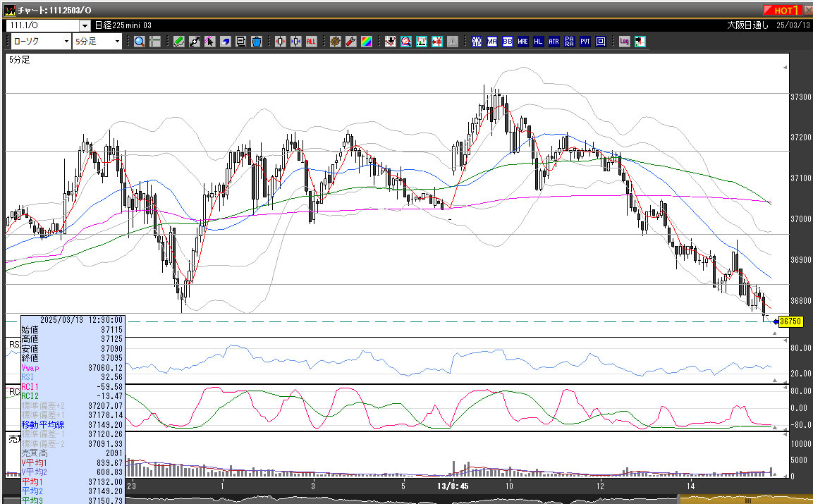Screen dimensions: 813x504
Task: Select the arrow pointer selection tool
Action: pyautogui.click(x=209, y=42)
